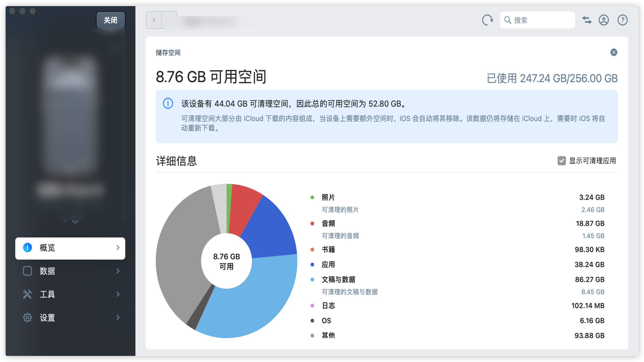The width and height of the screenshot is (644, 362).
Task: Click the orange 书籍 legend dot
Action: point(312,249)
